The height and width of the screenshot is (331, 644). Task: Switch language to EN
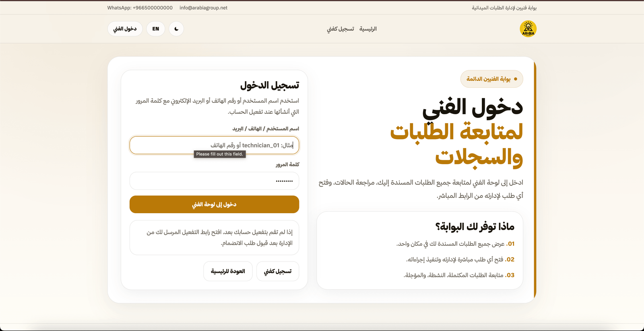156,29
